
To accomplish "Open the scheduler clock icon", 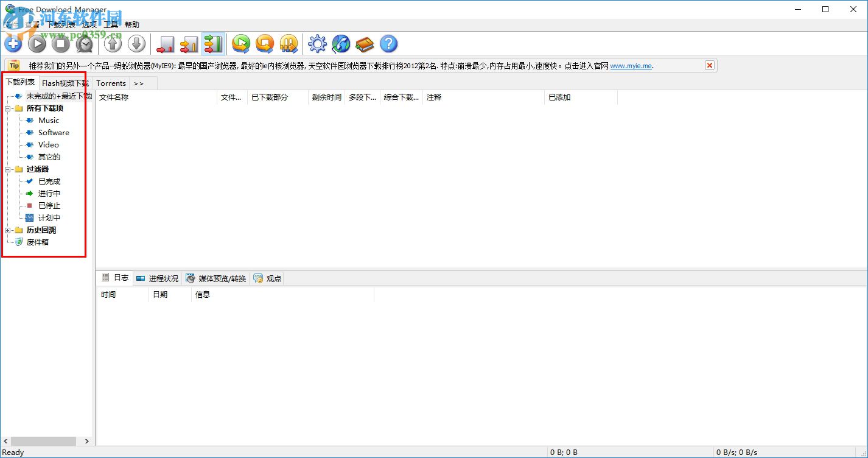I will point(85,43).
